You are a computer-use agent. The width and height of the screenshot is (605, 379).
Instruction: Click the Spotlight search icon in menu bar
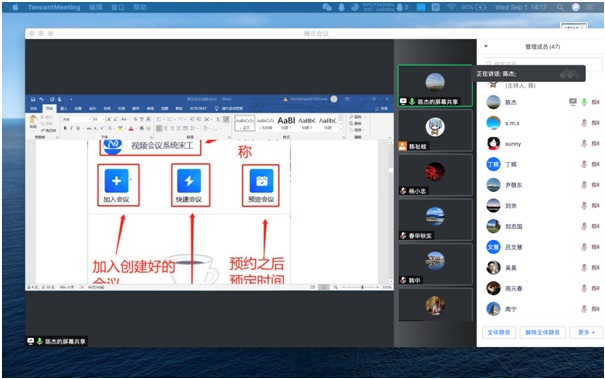tap(560, 7)
